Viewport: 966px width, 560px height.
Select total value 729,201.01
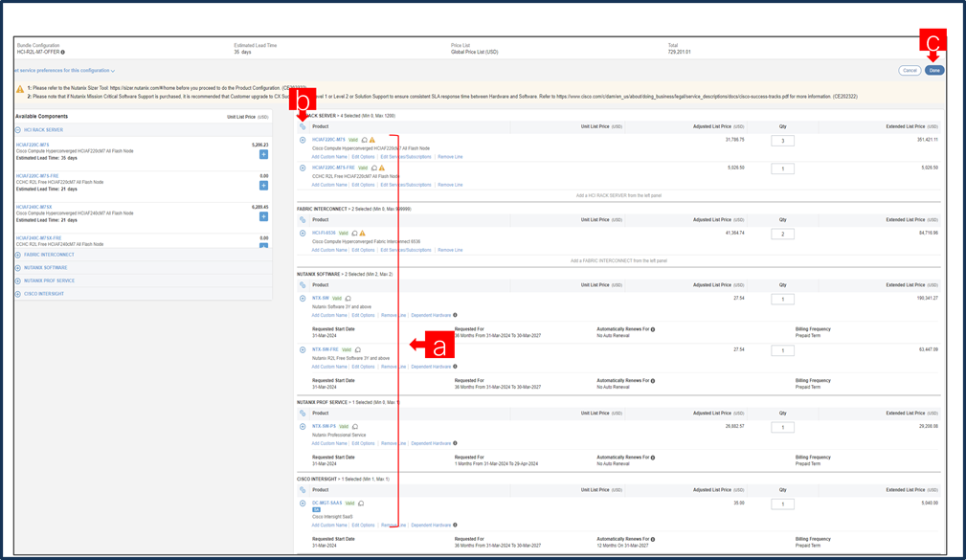point(679,53)
